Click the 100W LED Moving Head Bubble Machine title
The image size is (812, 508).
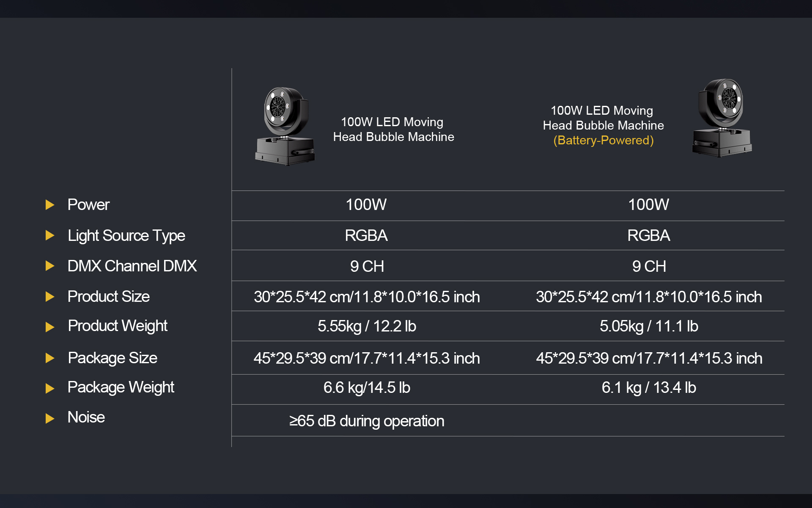pos(393,130)
